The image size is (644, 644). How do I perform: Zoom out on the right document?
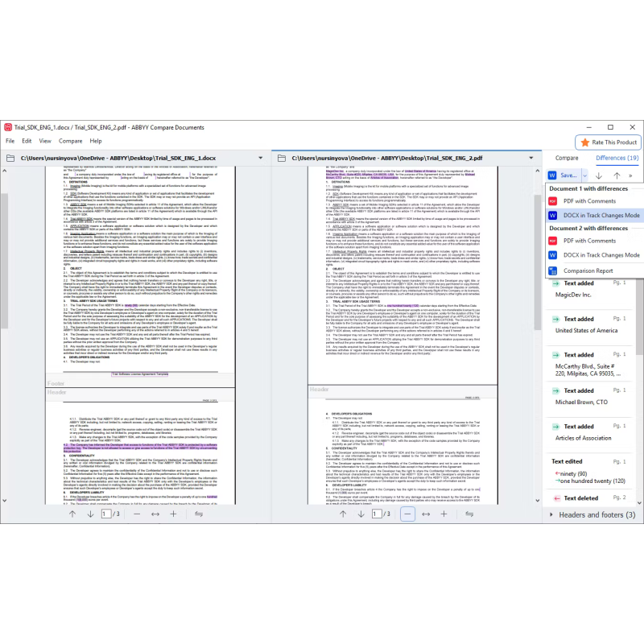tap(407, 514)
